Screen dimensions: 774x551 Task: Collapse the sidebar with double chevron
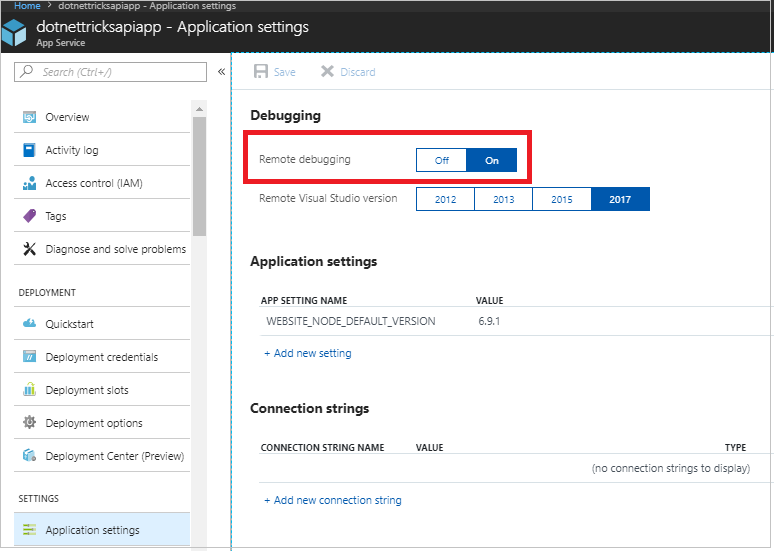(x=221, y=72)
